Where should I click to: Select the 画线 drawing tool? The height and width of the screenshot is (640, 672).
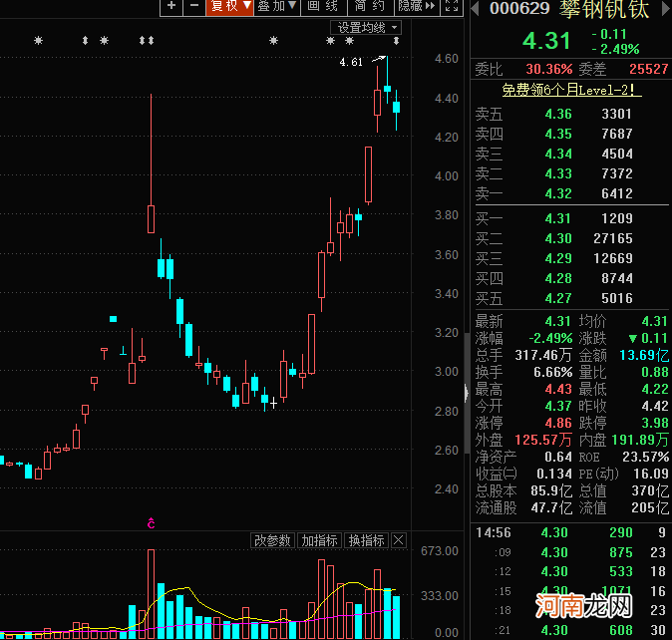click(x=322, y=6)
